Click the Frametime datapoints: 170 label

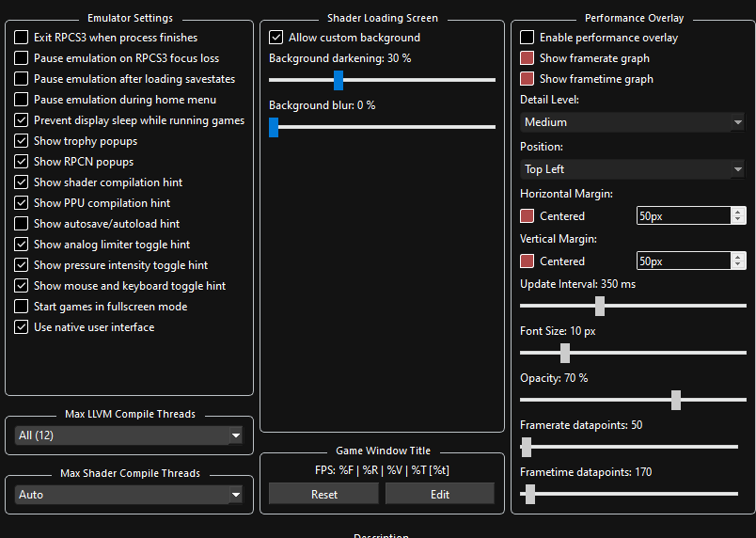pyautogui.click(x=586, y=472)
